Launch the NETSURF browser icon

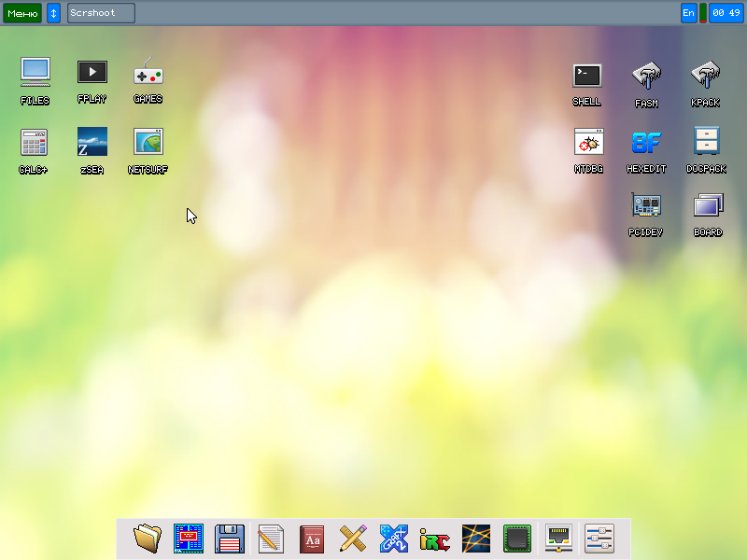148,142
